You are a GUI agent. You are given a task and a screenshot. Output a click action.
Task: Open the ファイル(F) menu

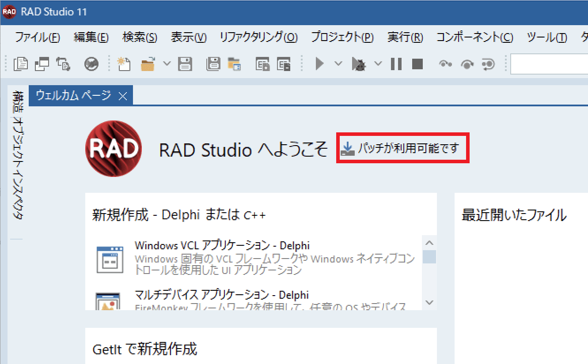(x=38, y=37)
